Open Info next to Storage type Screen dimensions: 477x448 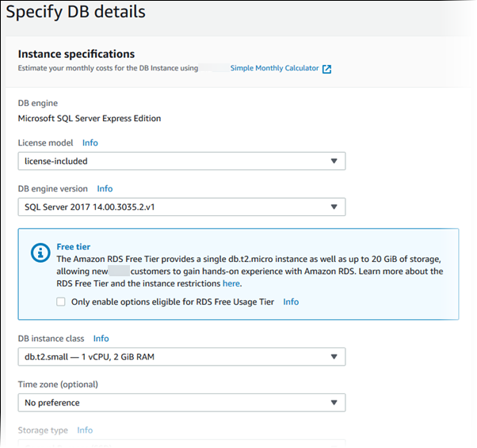click(85, 431)
